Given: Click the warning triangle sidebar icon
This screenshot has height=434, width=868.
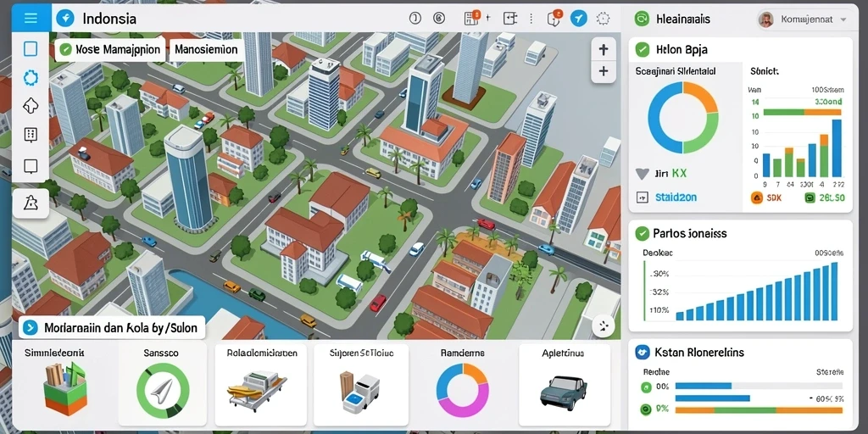Looking at the screenshot, I should pos(31,203).
